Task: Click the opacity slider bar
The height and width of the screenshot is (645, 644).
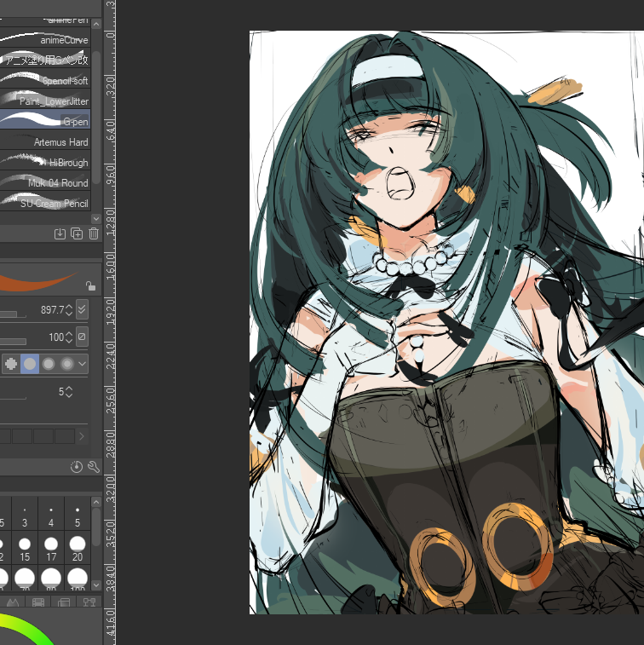Action: [13, 342]
